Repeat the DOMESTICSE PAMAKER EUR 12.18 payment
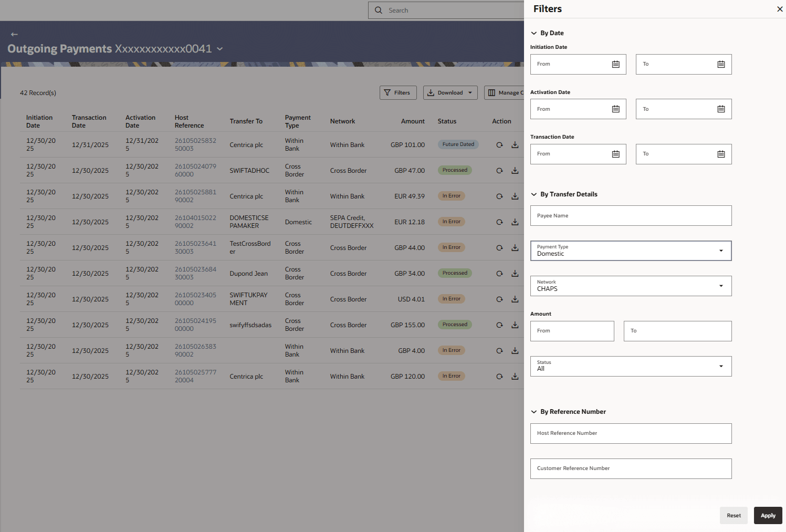 pyautogui.click(x=499, y=222)
